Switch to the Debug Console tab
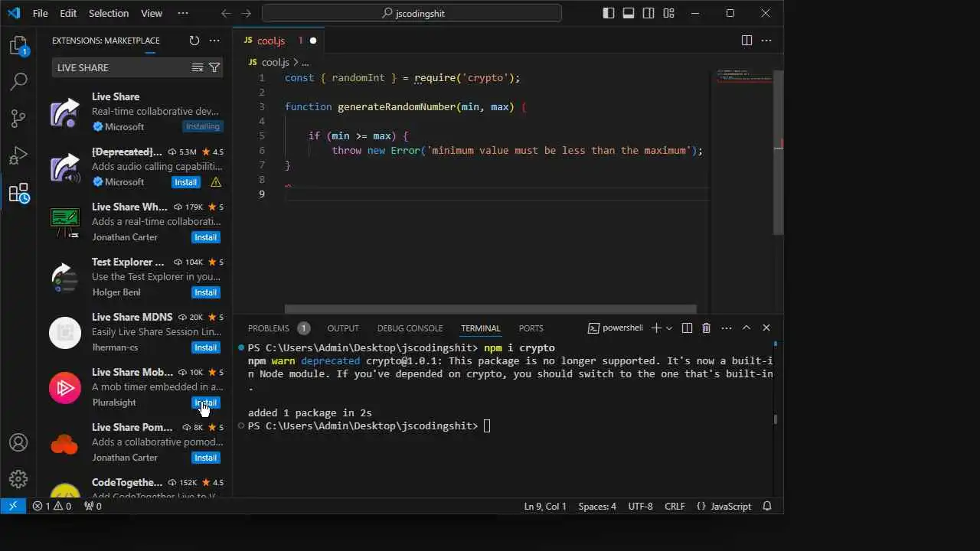 (410, 328)
